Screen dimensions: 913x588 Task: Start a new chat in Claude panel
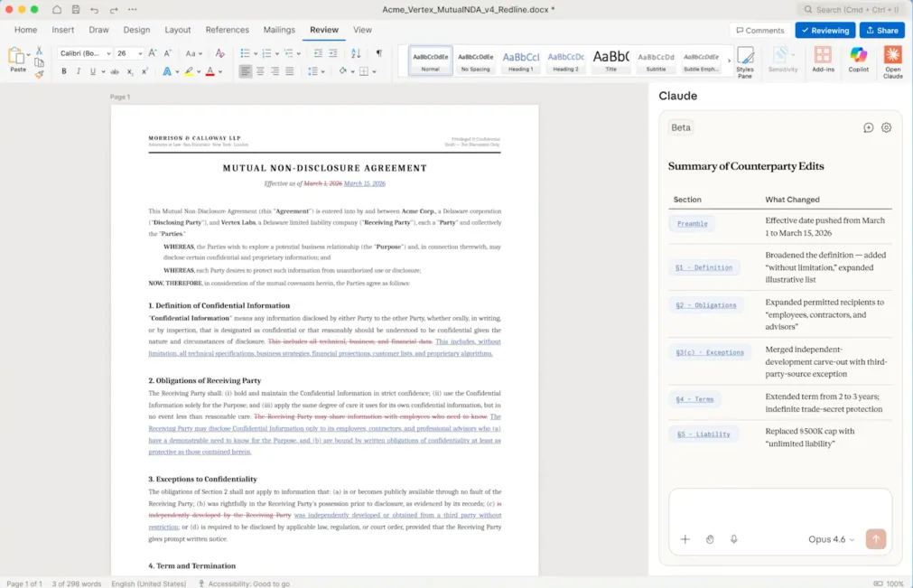pyautogui.click(x=868, y=127)
